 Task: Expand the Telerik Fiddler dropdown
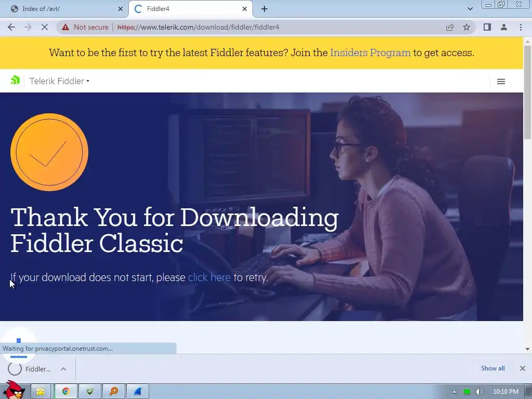click(x=59, y=81)
